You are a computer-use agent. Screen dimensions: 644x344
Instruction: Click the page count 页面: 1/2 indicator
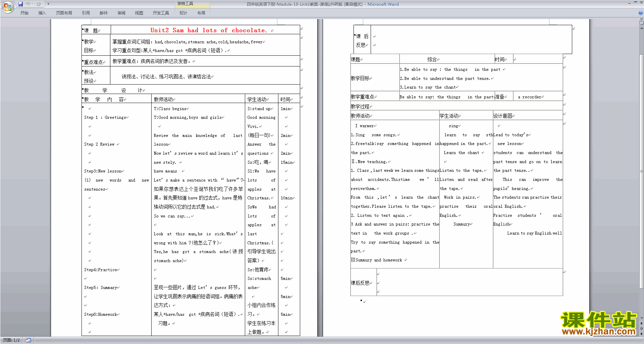(11, 340)
